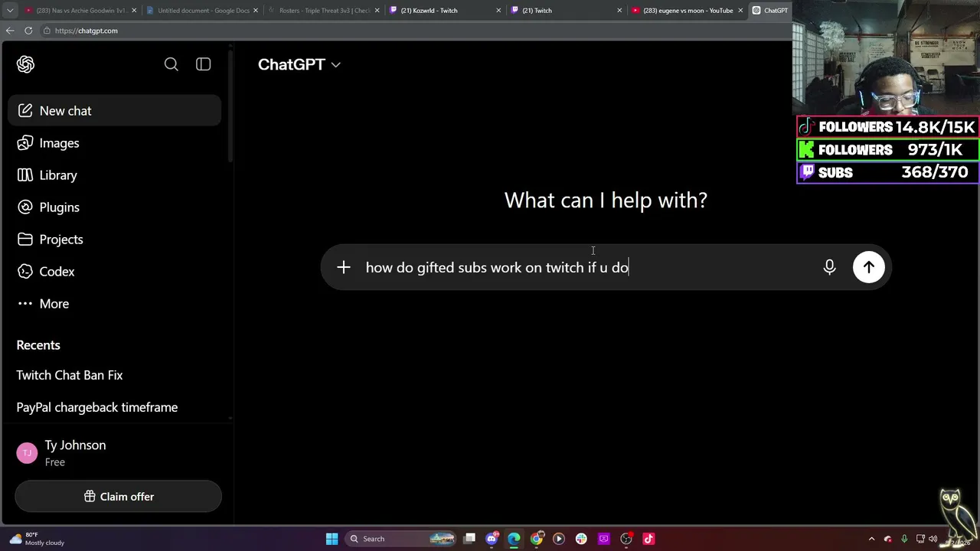Open search chats magnifier icon

(x=171, y=64)
